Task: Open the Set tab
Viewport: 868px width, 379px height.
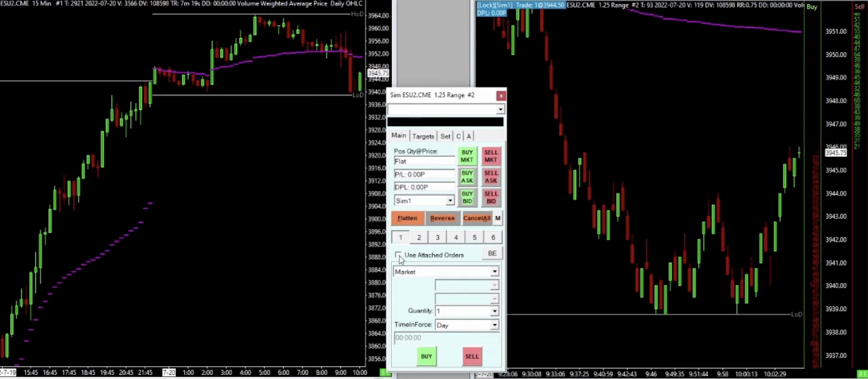Action: point(445,136)
